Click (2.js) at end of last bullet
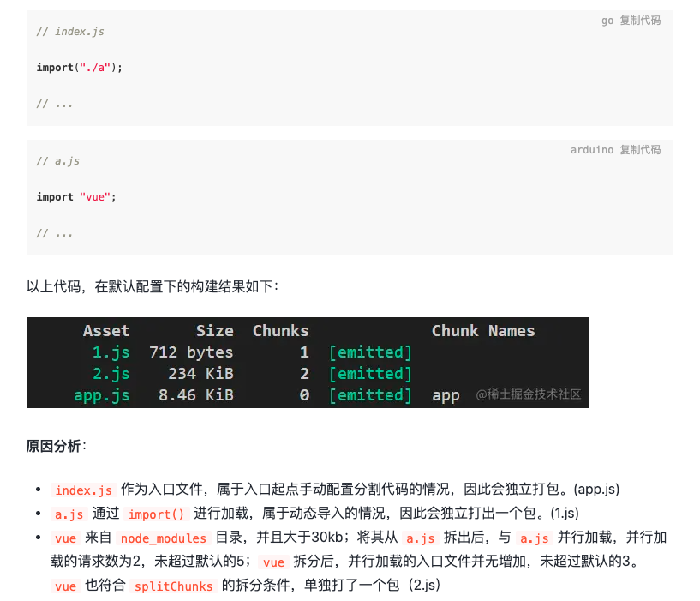The width and height of the screenshot is (700, 601). coord(424,585)
